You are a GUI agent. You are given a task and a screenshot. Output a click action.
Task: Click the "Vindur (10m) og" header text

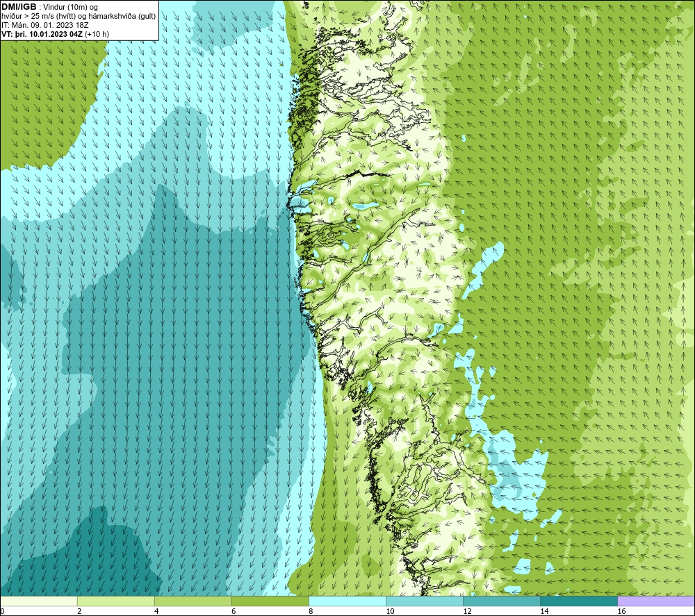(71, 8)
